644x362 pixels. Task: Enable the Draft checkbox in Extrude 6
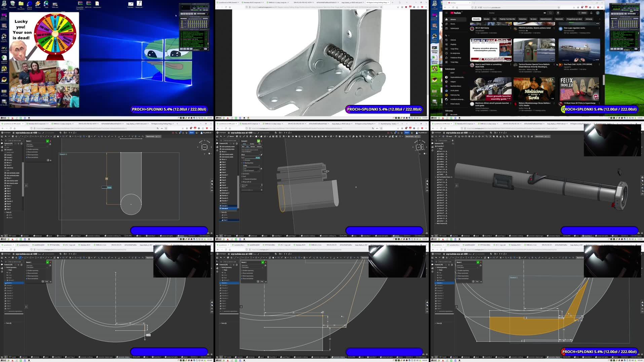coord(242,176)
